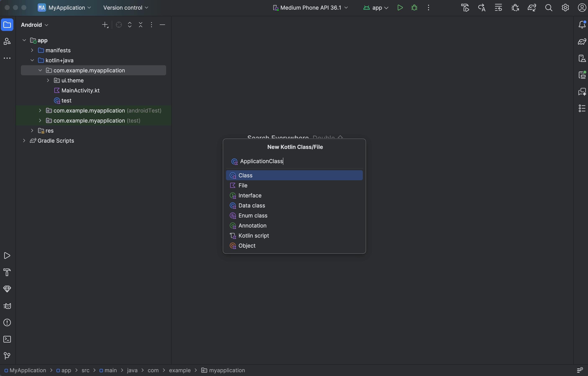Choose Interface in the New Kotlin dialog

[x=250, y=196]
